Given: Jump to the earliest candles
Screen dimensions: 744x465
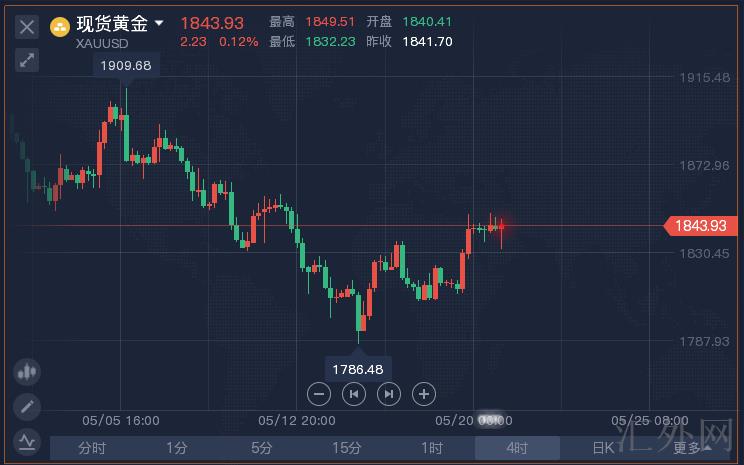Looking at the screenshot, I should [353, 393].
